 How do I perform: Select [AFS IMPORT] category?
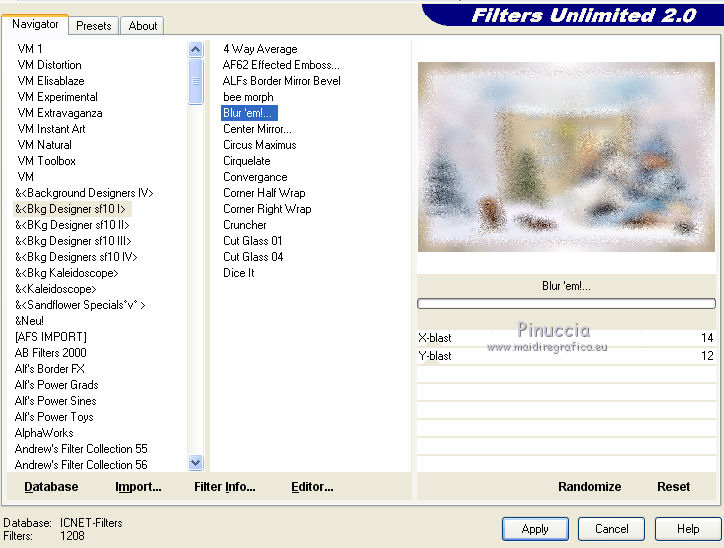51,337
